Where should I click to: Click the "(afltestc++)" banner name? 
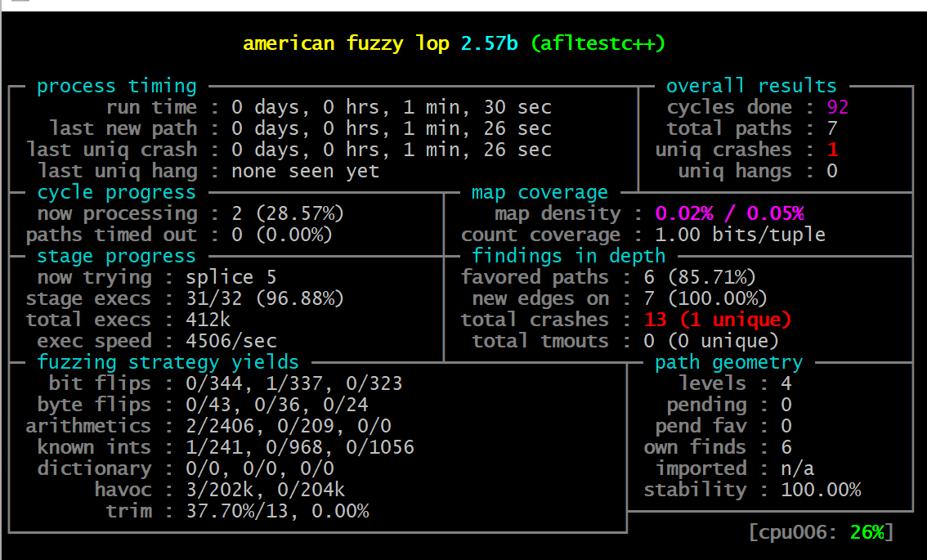(598, 43)
